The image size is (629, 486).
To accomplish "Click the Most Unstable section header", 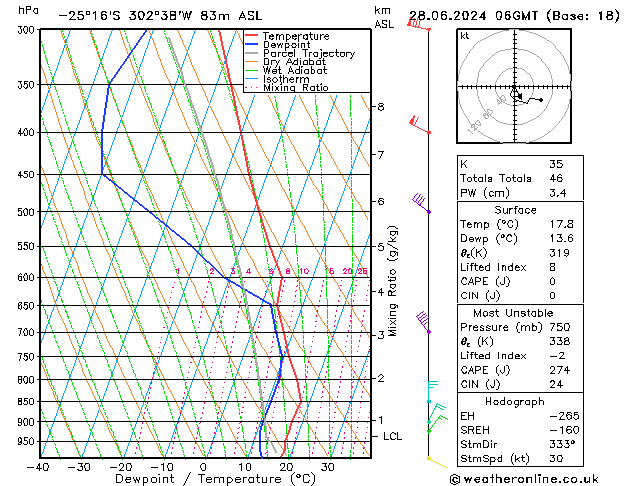I will click(513, 313).
